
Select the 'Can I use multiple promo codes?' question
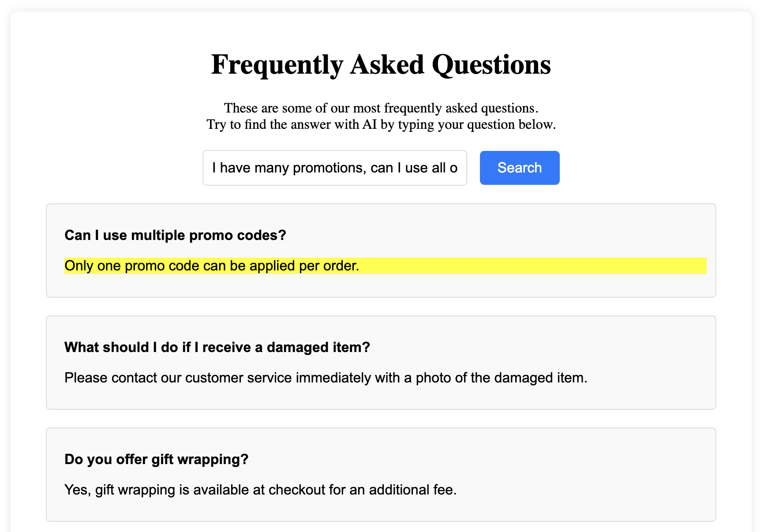(x=175, y=235)
